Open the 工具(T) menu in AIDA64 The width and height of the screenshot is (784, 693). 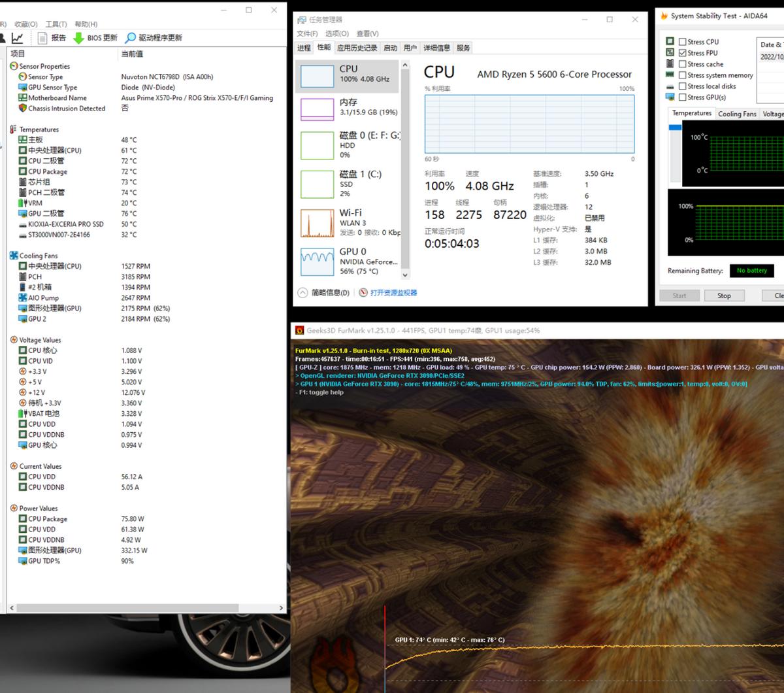click(56, 24)
